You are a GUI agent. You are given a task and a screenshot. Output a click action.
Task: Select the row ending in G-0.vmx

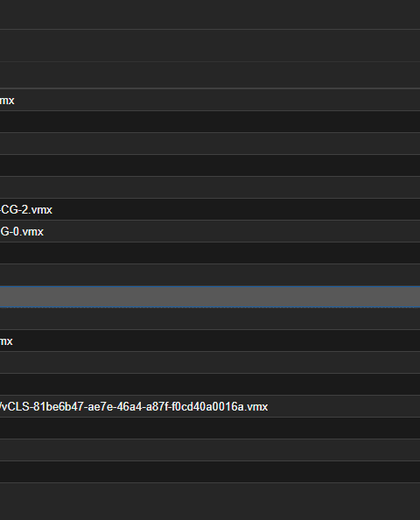point(210,231)
